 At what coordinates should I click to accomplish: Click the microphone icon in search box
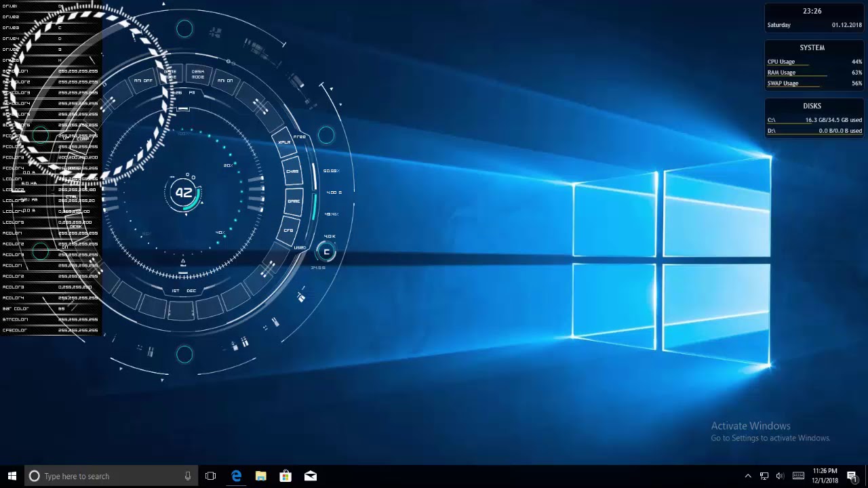188,476
